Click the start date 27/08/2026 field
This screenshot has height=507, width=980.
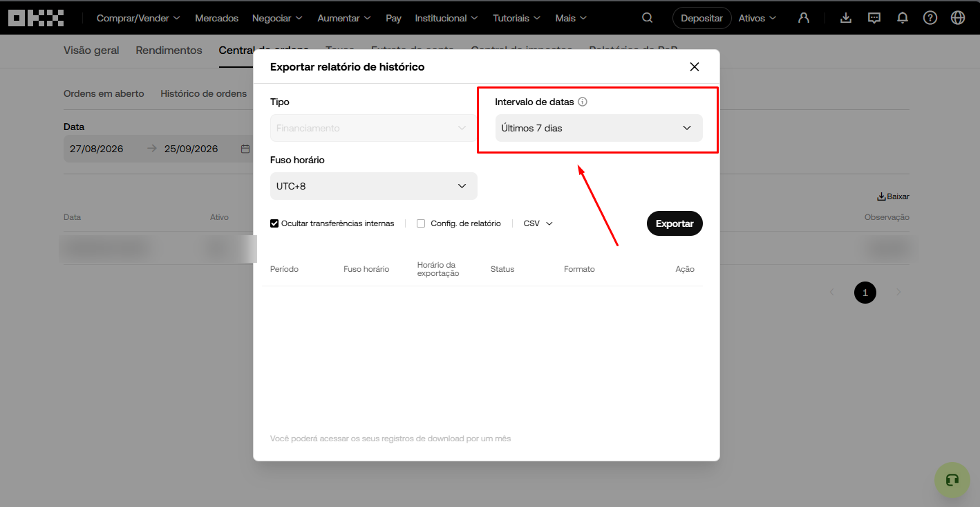97,149
